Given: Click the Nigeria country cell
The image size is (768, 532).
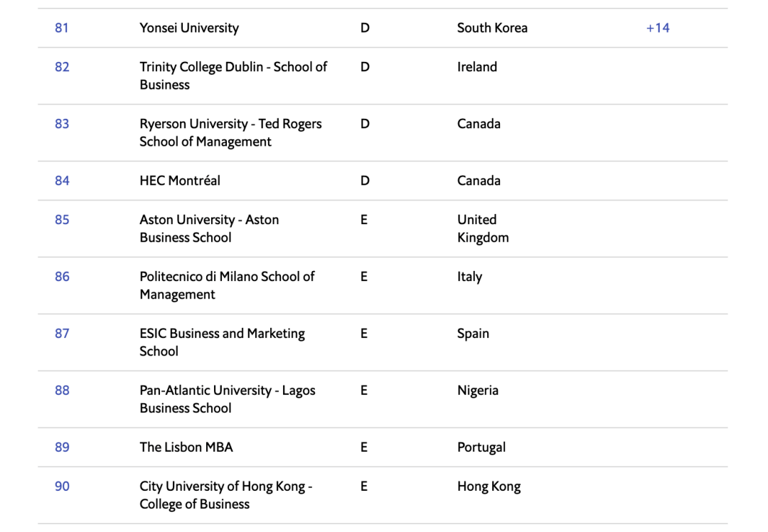Looking at the screenshot, I should tap(478, 390).
